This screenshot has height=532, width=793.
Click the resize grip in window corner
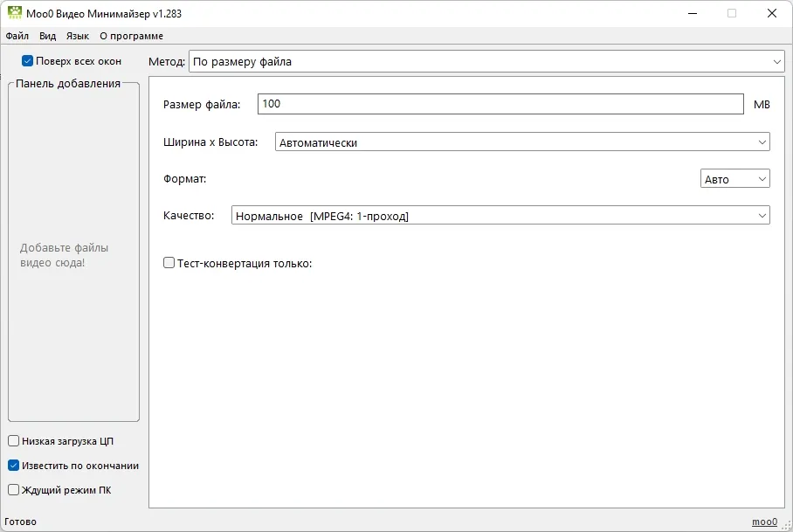[788, 526]
